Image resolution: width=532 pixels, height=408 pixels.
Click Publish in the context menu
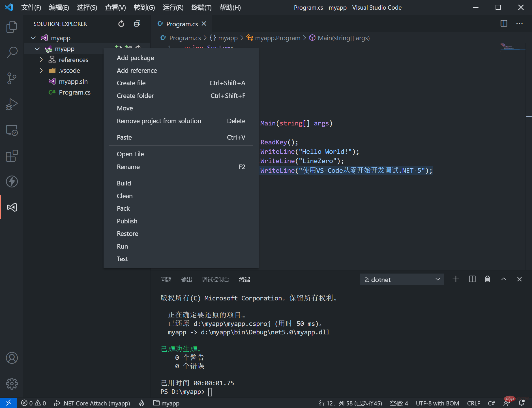coord(127,221)
